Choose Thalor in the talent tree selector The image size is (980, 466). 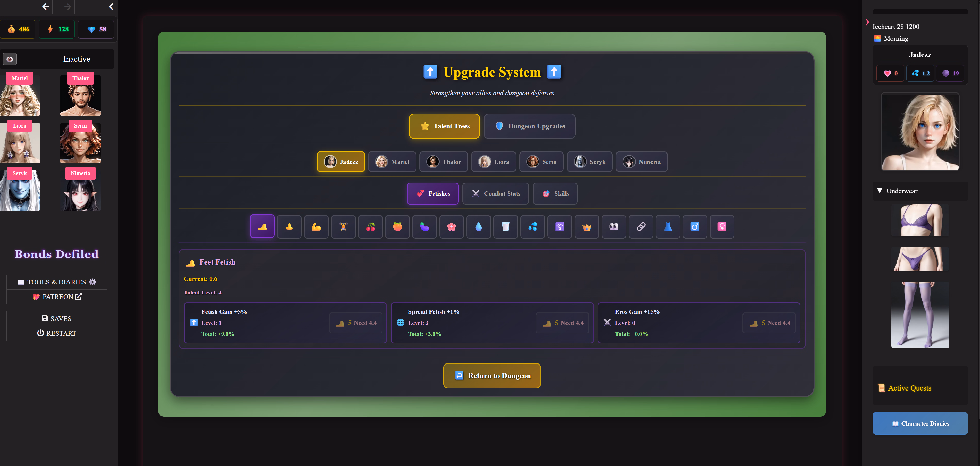(444, 162)
